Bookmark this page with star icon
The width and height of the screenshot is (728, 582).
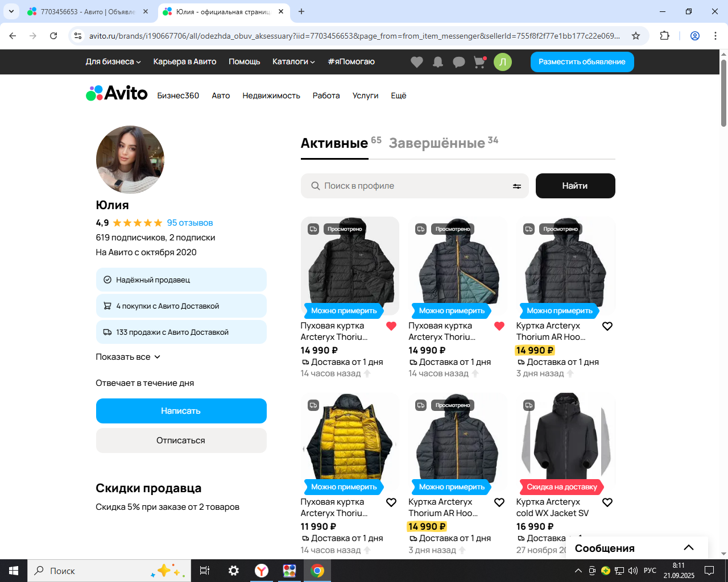coord(636,36)
